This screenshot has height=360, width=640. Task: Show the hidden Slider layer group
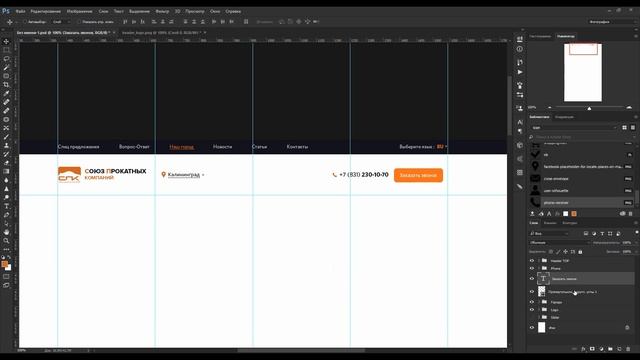tap(532, 317)
